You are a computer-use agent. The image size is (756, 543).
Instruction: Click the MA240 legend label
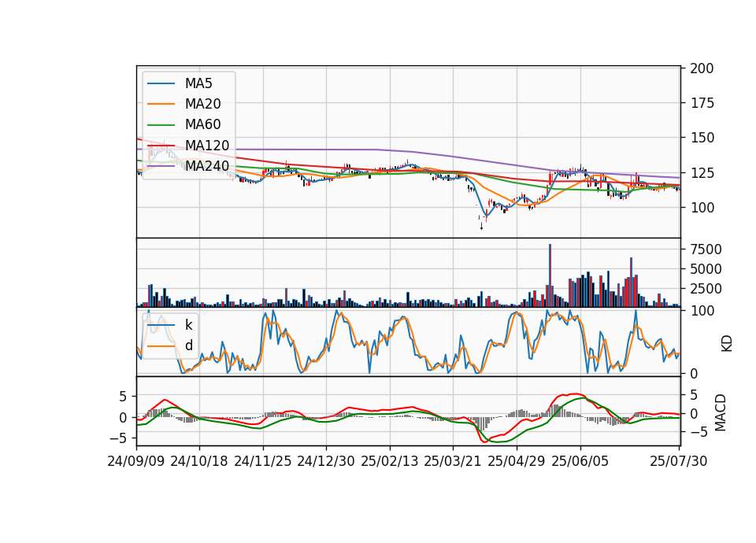point(207,166)
